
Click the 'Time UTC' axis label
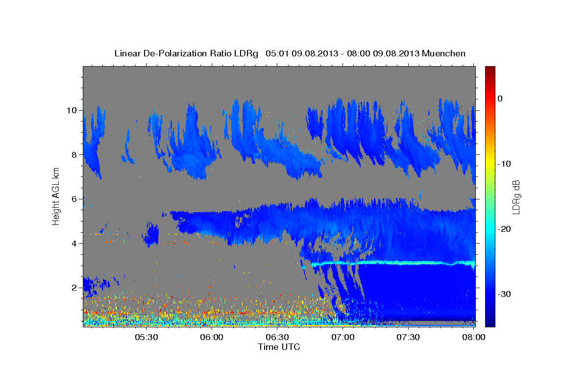pos(279,347)
